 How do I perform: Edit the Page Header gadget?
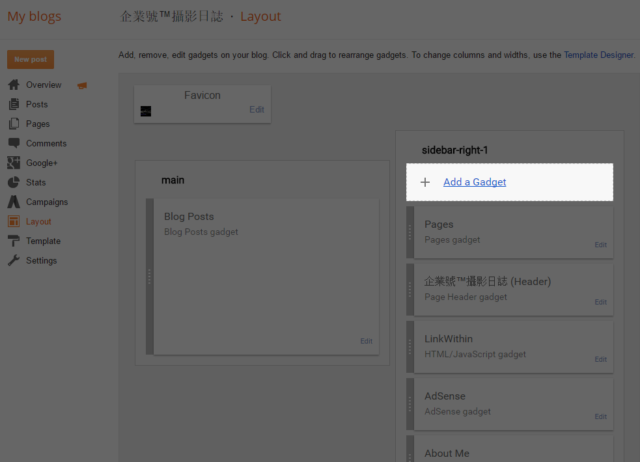tap(600, 302)
